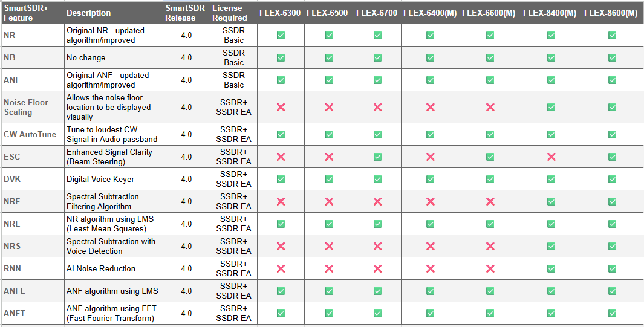Click the green check for ANFT under FLEX-8600(M)
644x327 pixels.
coord(612,314)
